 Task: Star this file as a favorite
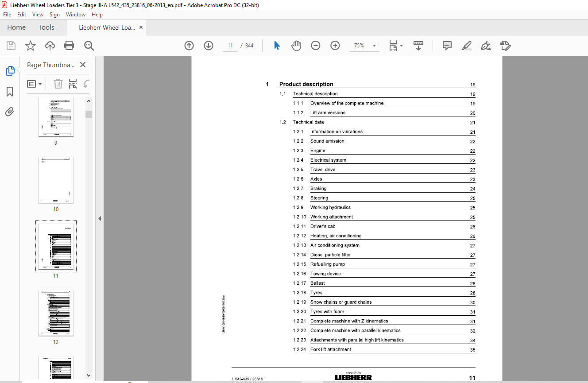pos(31,46)
